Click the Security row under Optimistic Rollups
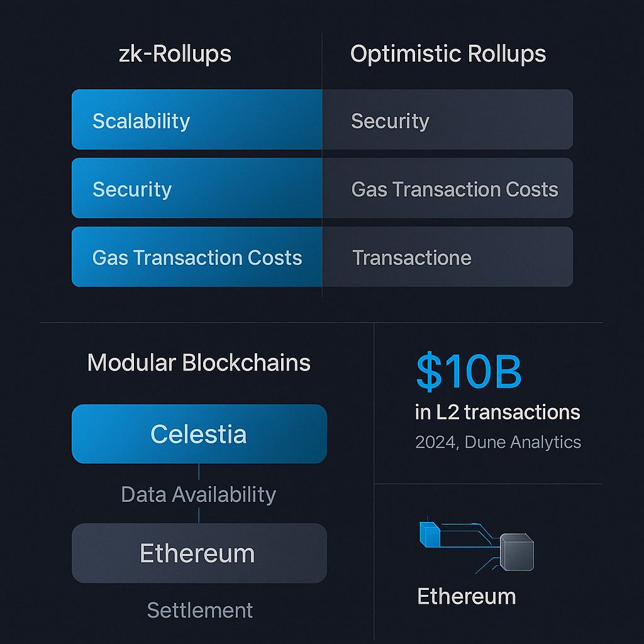644x644 pixels. [447, 119]
